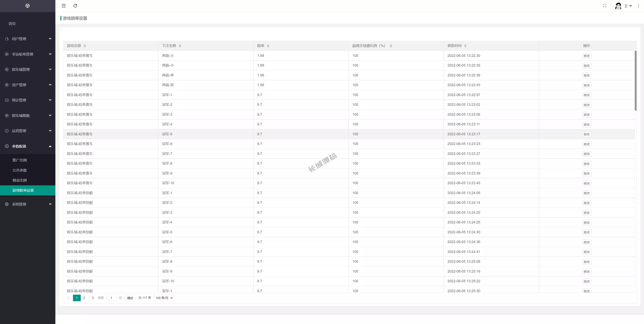644x324 pixels.
Task: Open the 佣金比例 submenu item
Action: (19, 180)
